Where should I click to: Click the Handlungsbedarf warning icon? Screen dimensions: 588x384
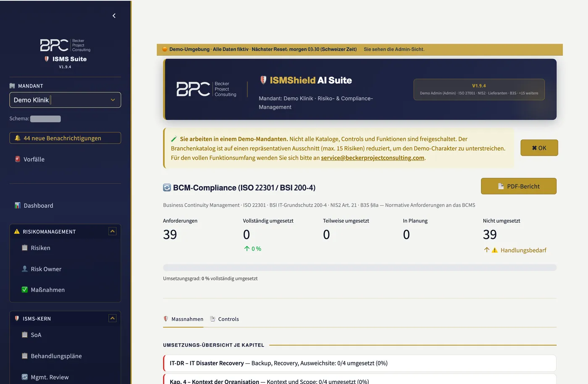pos(495,250)
